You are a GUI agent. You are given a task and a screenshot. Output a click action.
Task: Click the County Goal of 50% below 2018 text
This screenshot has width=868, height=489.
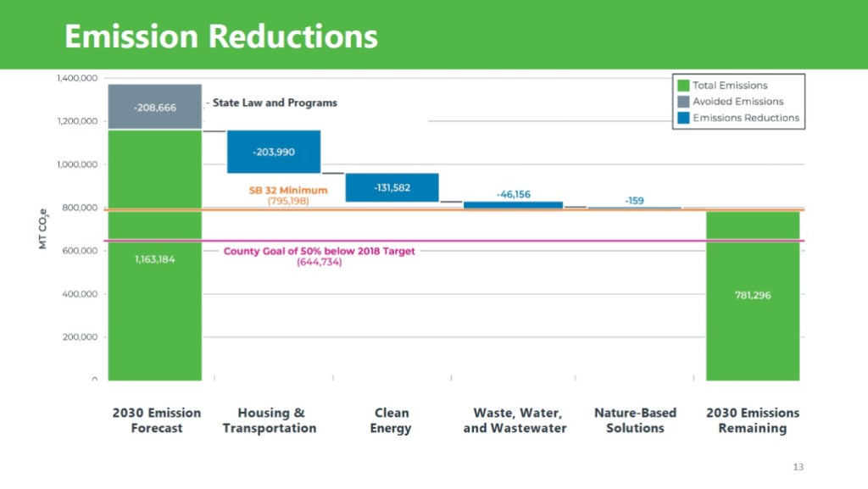[x=320, y=252]
